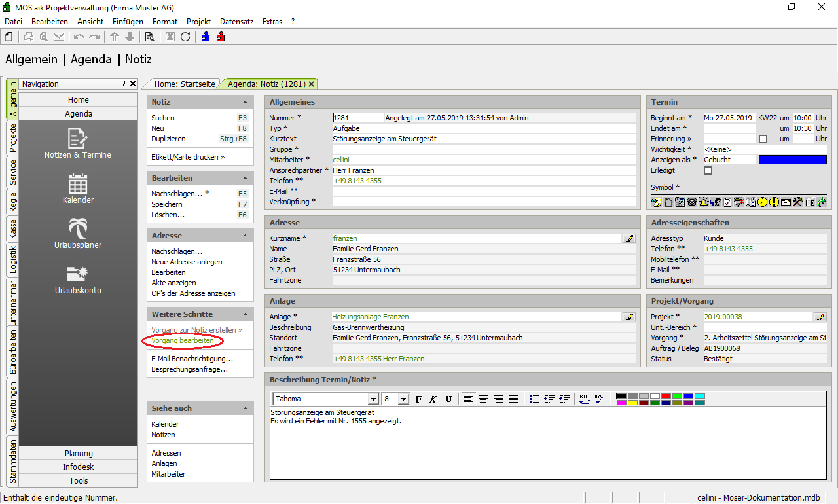This screenshot has width=838, height=504.
Task: Toggle pin on Navigation panel
Action: coord(123,84)
